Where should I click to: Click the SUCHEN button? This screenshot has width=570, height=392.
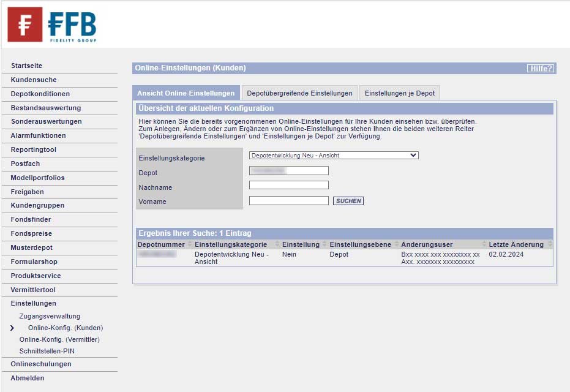pos(348,200)
